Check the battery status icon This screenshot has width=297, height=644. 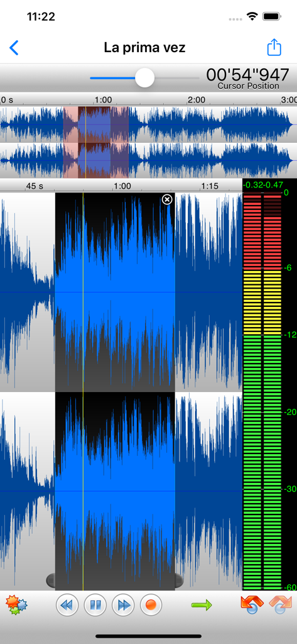(x=271, y=17)
